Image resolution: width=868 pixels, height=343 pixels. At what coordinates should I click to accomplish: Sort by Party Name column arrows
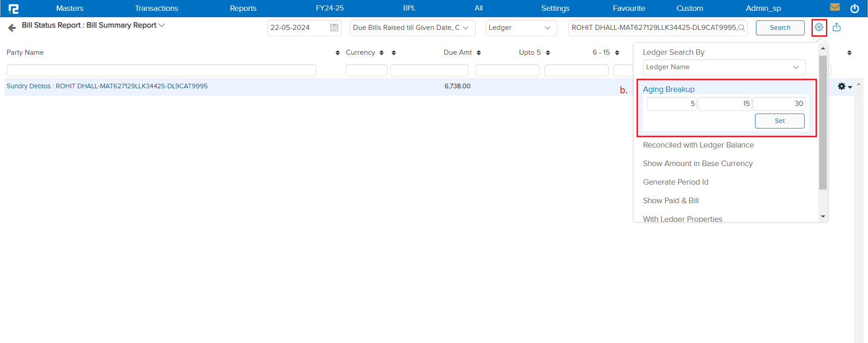point(337,53)
